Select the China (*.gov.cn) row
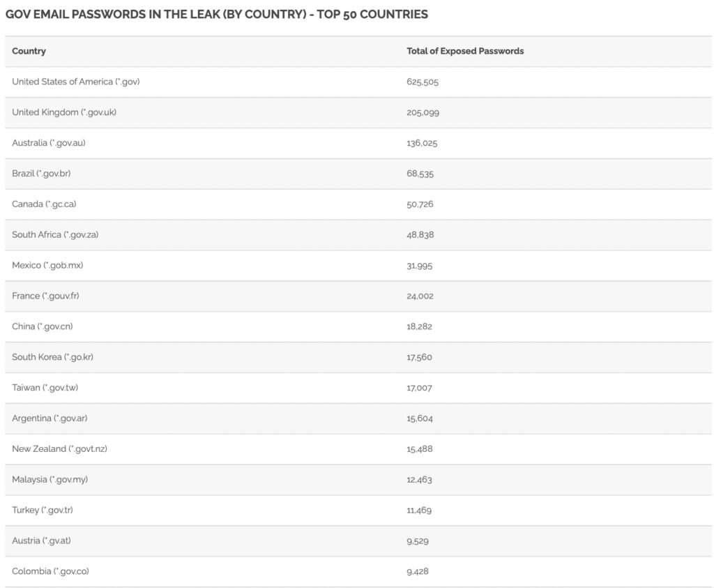714x588 pixels. tap(42, 326)
